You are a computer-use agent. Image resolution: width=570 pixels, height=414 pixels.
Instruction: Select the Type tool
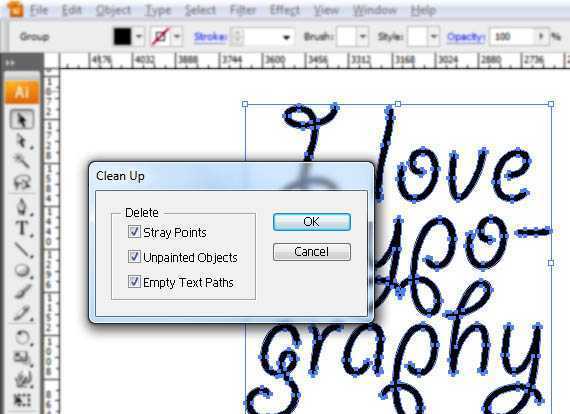click(x=22, y=228)
